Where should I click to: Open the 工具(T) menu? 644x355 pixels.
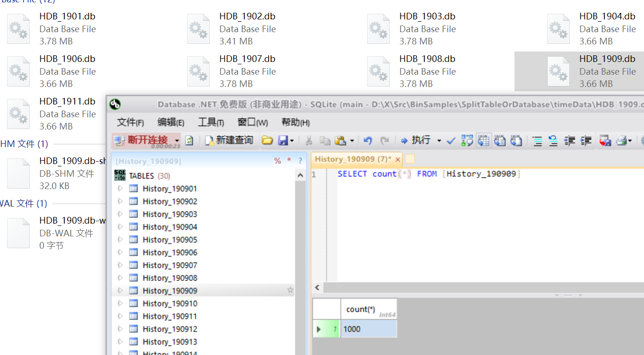211,122
